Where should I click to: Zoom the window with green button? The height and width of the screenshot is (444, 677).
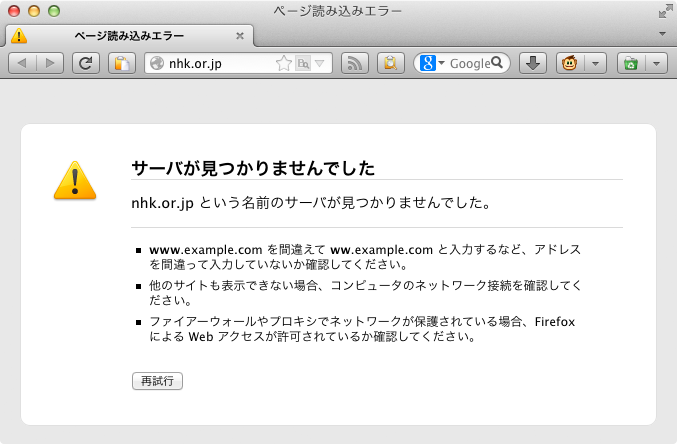[x=54, y=11]
